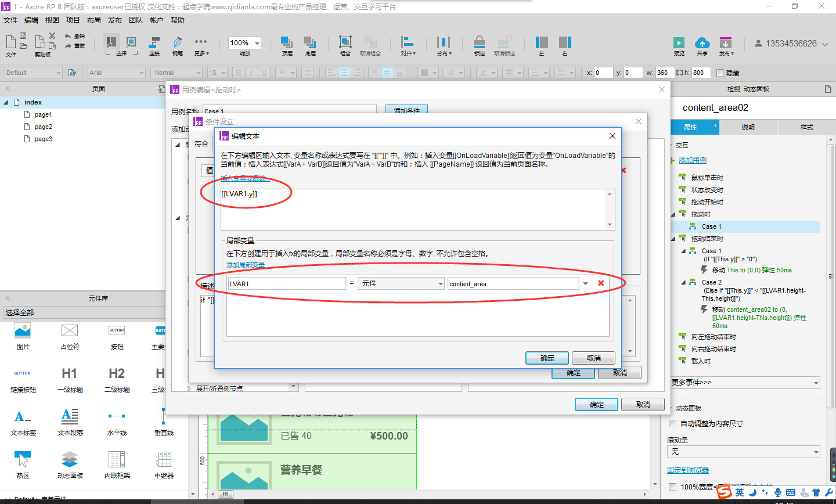Select the intersected selection mode tool
Screen dimensions: 836x504
click(110, 42)
